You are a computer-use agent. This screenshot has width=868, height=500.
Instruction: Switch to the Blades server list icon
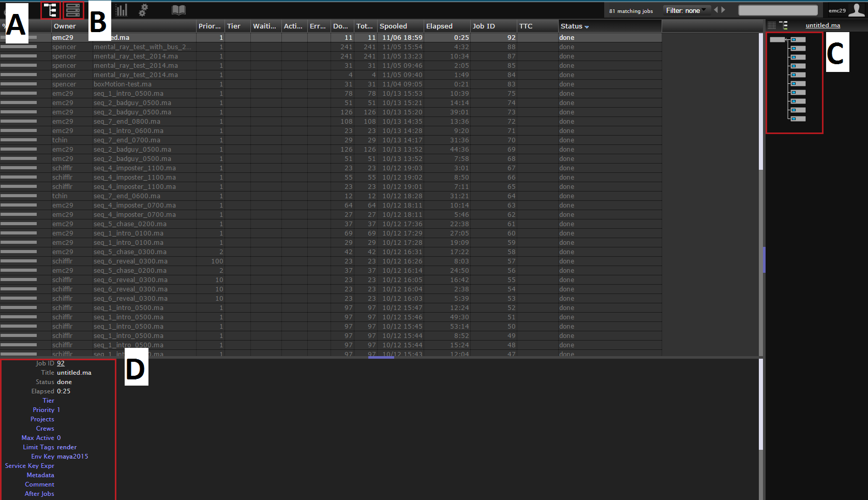(73, 10)
